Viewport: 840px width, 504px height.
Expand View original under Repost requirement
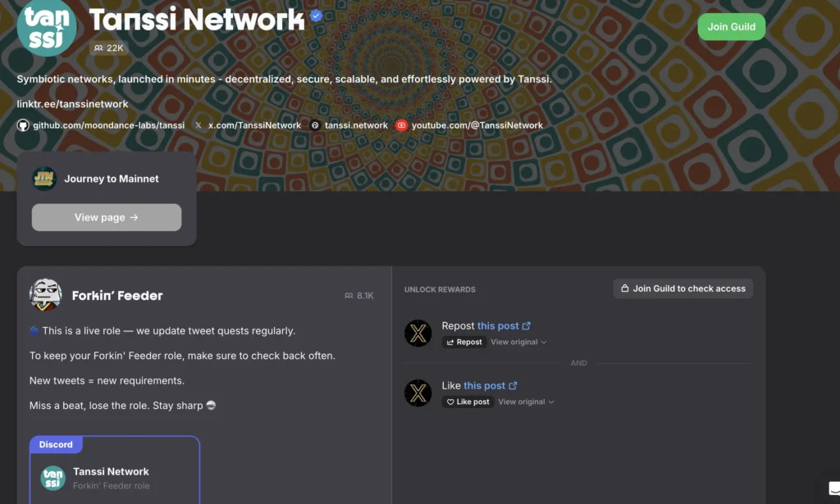point(518,342)
